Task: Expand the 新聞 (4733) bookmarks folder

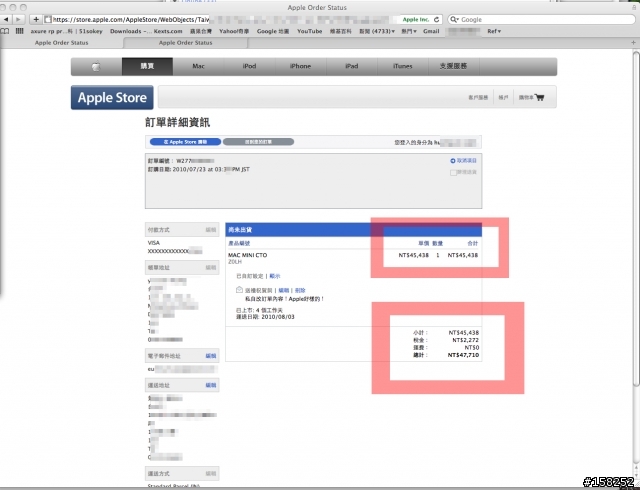Action: (x=377, y=31)
